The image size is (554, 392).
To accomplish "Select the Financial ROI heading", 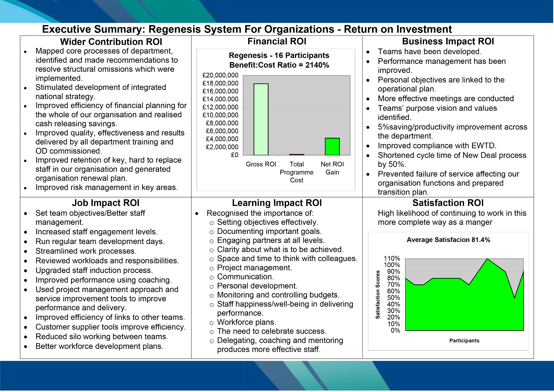I will pos(277,41).
